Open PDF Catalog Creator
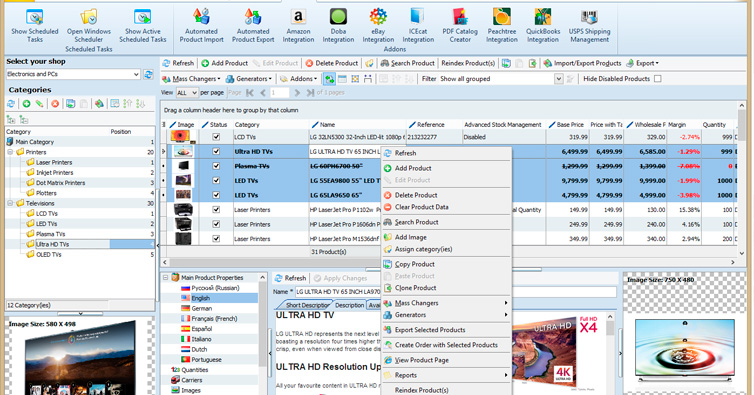754x395 pixels. [460, 26]
